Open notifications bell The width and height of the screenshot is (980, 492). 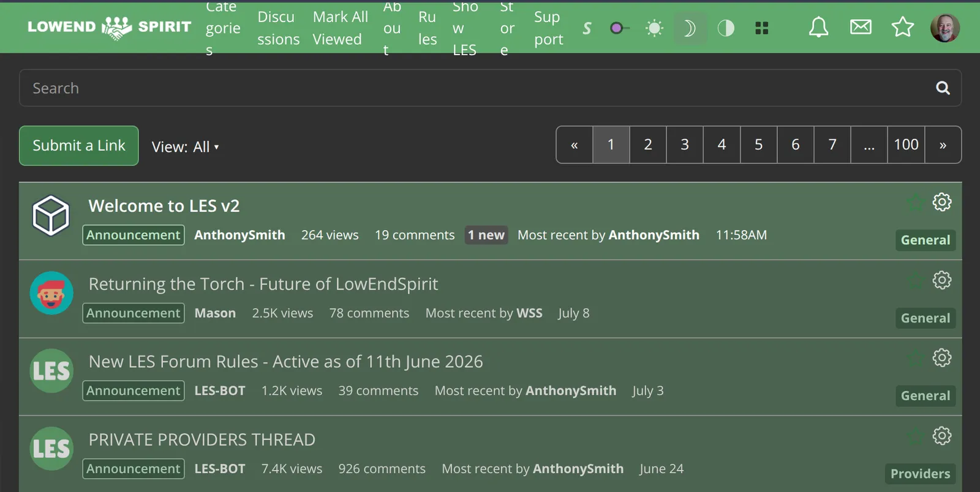click(818, 27)
